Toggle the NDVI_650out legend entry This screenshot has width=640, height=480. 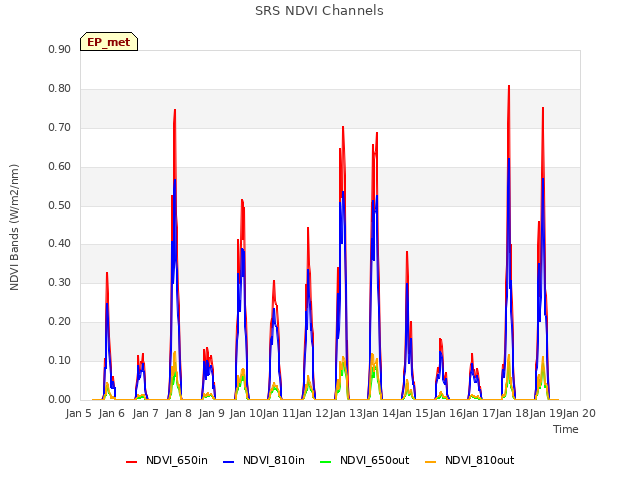(x=364, y=460)
